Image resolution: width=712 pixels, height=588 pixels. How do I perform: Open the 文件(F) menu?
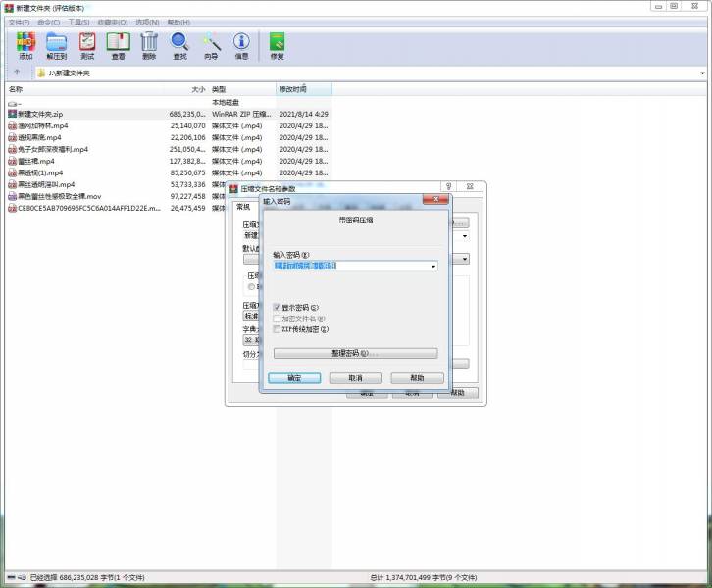[19, 22]
